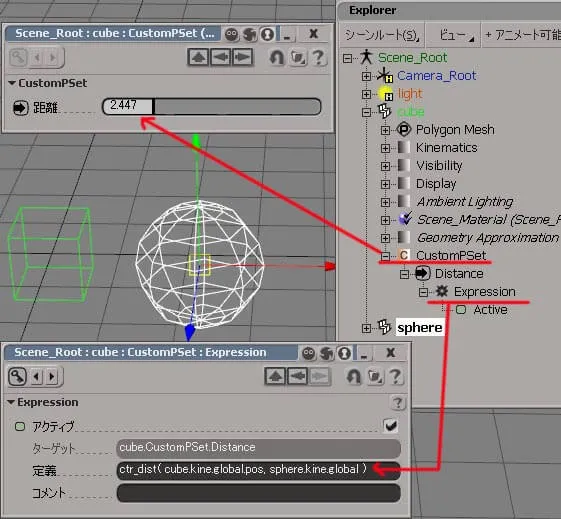Expand the sphere node in Explorer

coord(366,328)
